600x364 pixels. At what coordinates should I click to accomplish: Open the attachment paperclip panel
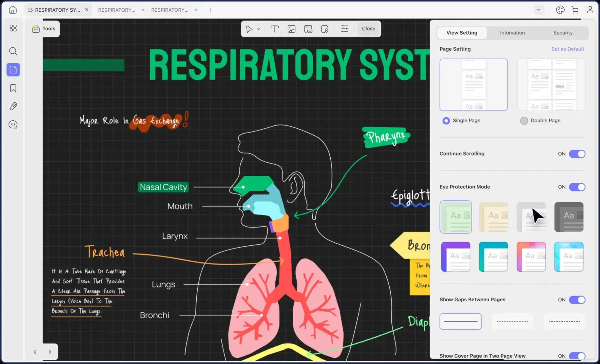coord(13,106)
